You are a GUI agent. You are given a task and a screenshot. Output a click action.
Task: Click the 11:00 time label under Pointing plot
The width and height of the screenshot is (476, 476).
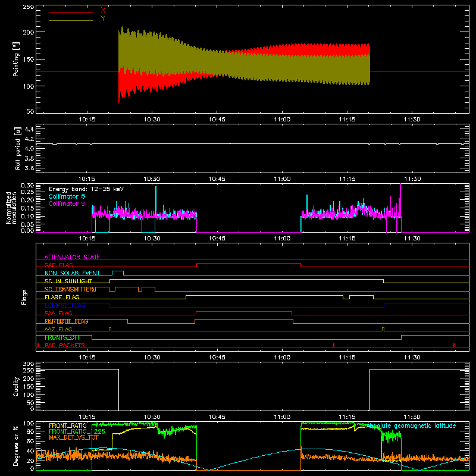(282, 120)
